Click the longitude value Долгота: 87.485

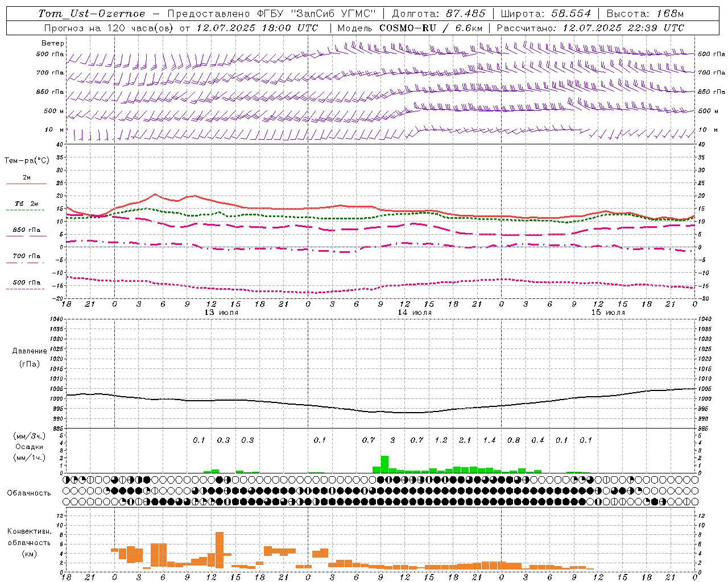click(439, 14)
